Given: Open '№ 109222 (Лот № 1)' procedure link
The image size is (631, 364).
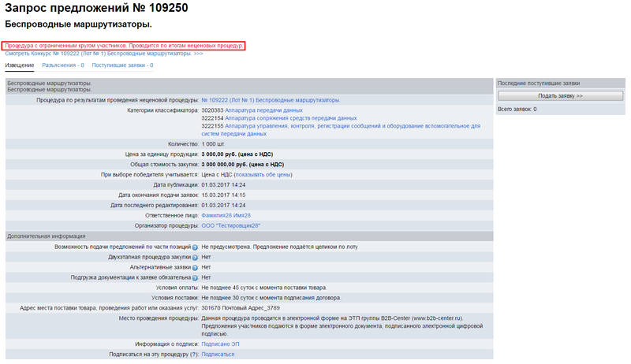Looking at the screenshot, I should (271, 100).
